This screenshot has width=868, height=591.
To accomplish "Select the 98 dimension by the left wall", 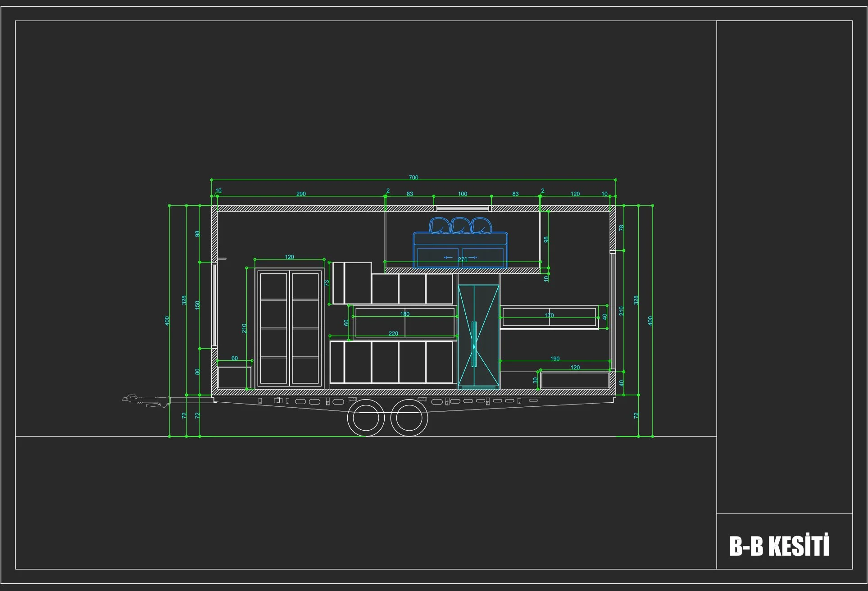I will [x=197, y=234].
